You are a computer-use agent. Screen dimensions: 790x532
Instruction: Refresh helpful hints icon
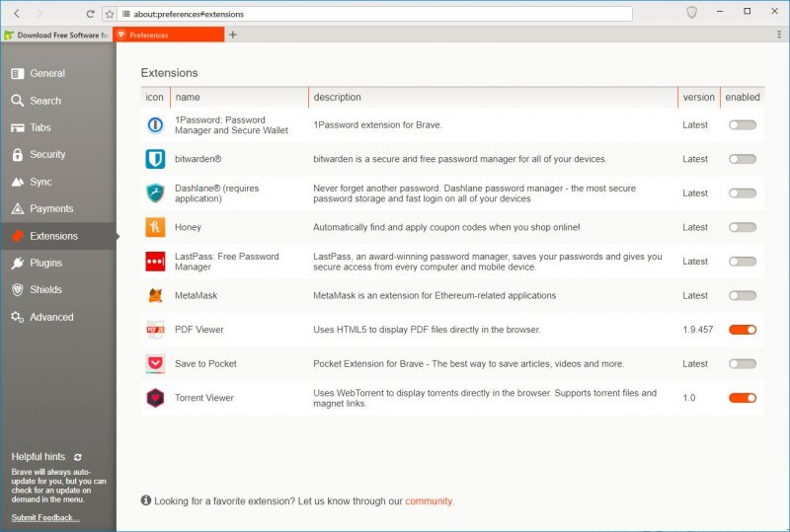78,457
